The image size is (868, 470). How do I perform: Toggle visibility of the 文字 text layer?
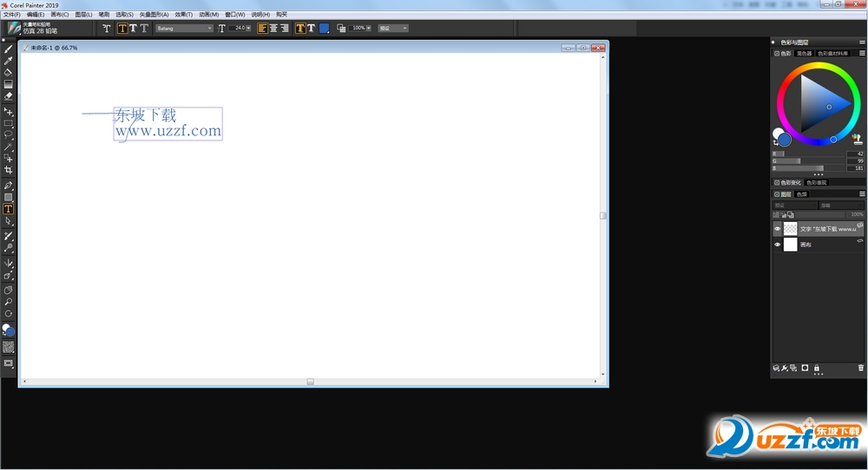pyautogui.click(x=777, y=228)
